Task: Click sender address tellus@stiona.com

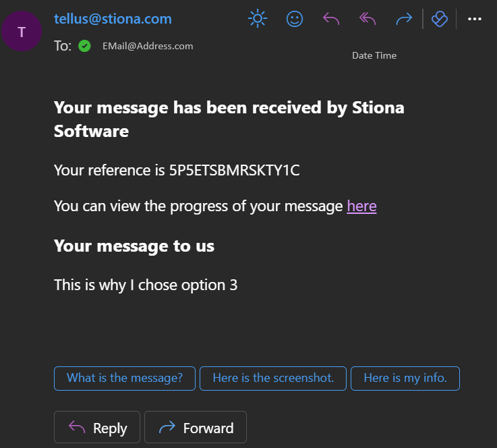Action: pos(113,19)
